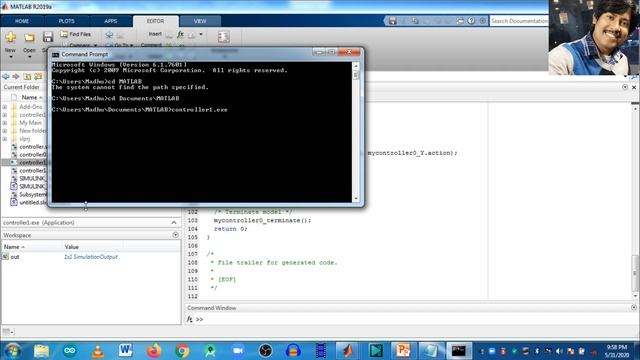This screenshot has width=640, height=360.
Task: Click the Command Prompt taskbar icon
Action: [x=459, y=351]
